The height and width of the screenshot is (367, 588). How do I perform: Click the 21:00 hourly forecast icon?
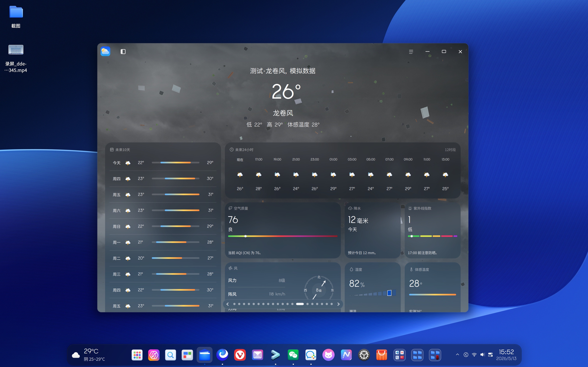[296, 175]
